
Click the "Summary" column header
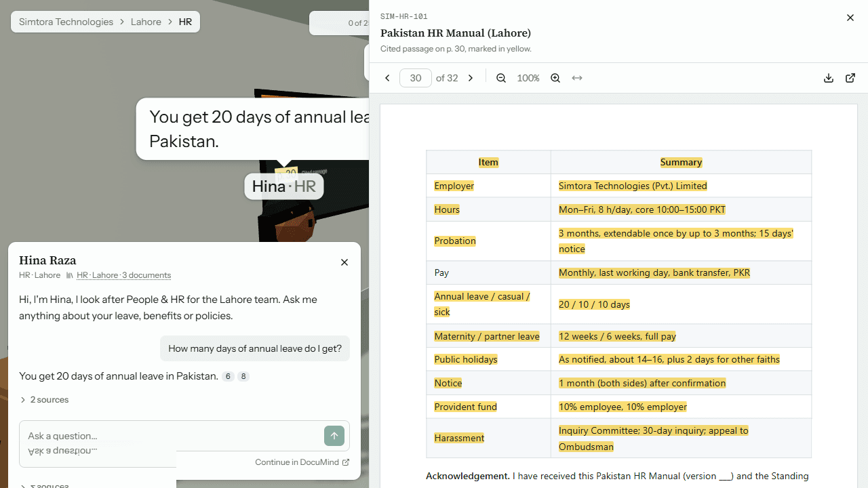point(681,162)
